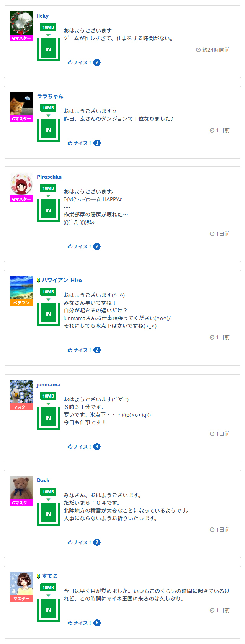Click ナイス thumbs-up on すてこ's post
The width and height of the screenshot is (245, 644).
click(x=79, y=623)
